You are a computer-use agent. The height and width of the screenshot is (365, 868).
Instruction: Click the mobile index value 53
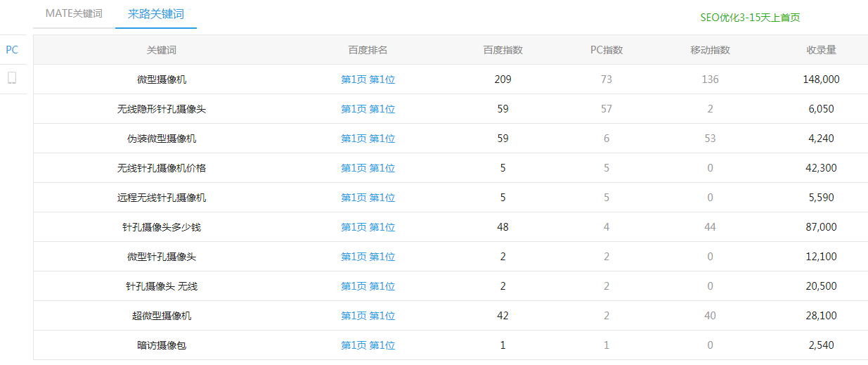tap(711, 139)
